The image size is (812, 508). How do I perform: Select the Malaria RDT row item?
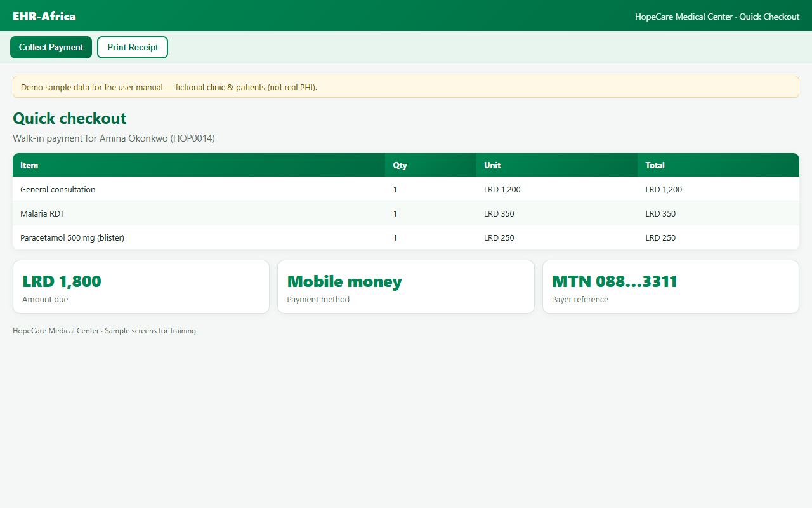42,213
